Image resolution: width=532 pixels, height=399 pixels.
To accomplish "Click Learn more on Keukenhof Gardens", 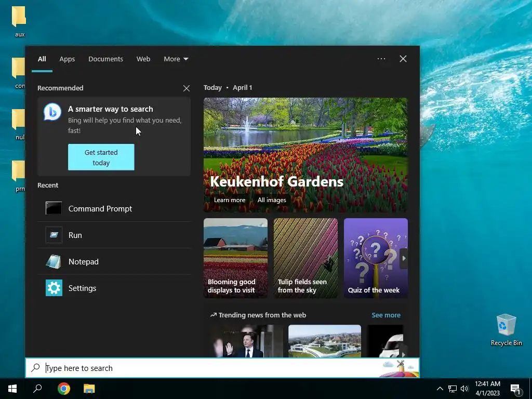I will tap(229, 200).
